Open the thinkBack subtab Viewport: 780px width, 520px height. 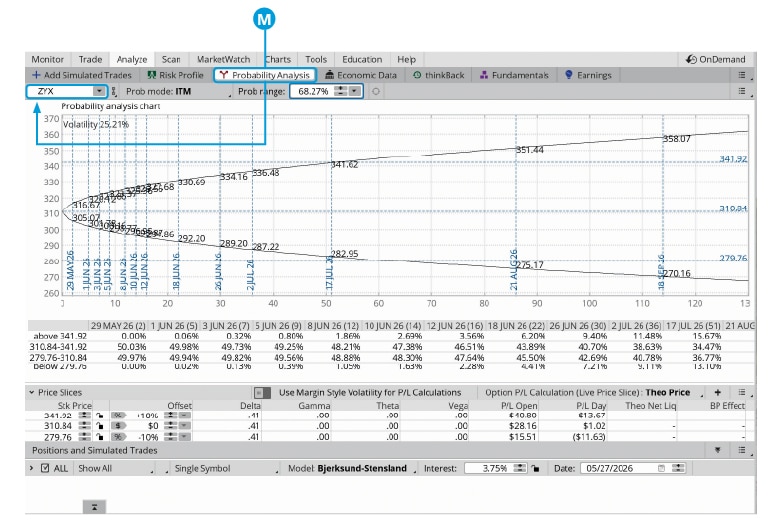coord(438,75)
